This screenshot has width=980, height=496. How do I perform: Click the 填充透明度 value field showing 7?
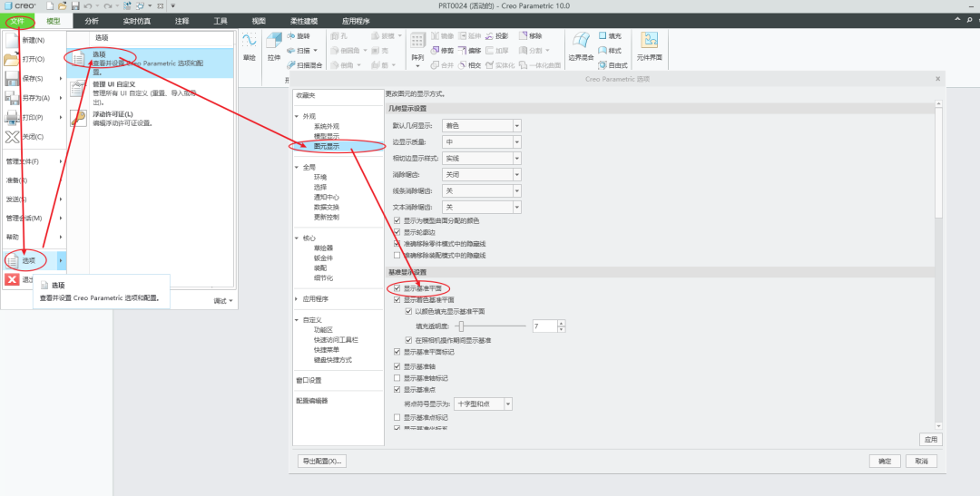[544, 326]
